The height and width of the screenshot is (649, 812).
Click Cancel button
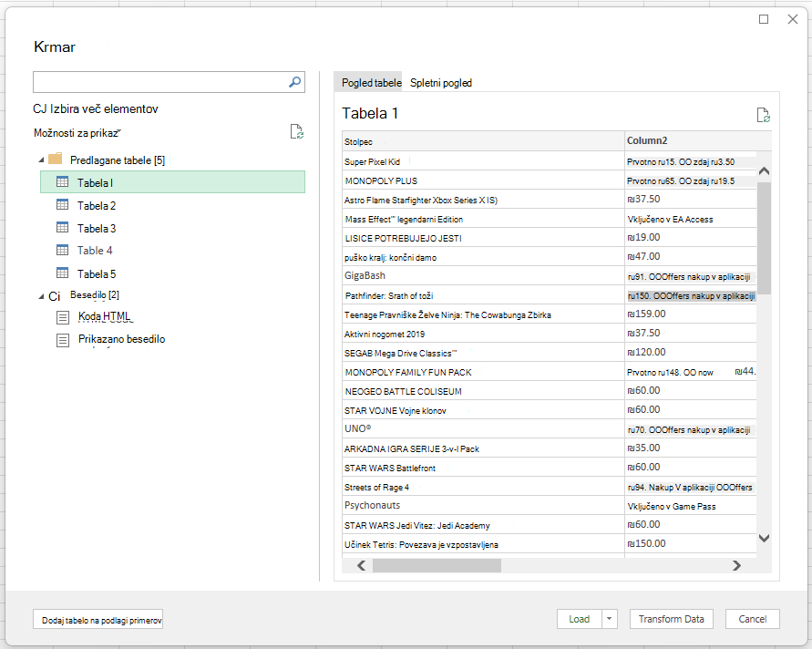pyautogui.click(x=753, y=619)
